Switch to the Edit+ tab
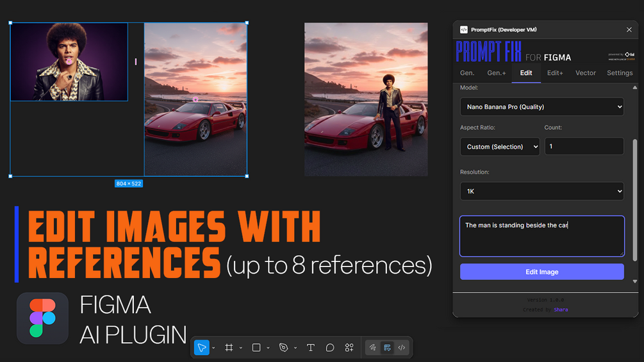The height and width of the screenshot is (362, 644). point(555,73)
